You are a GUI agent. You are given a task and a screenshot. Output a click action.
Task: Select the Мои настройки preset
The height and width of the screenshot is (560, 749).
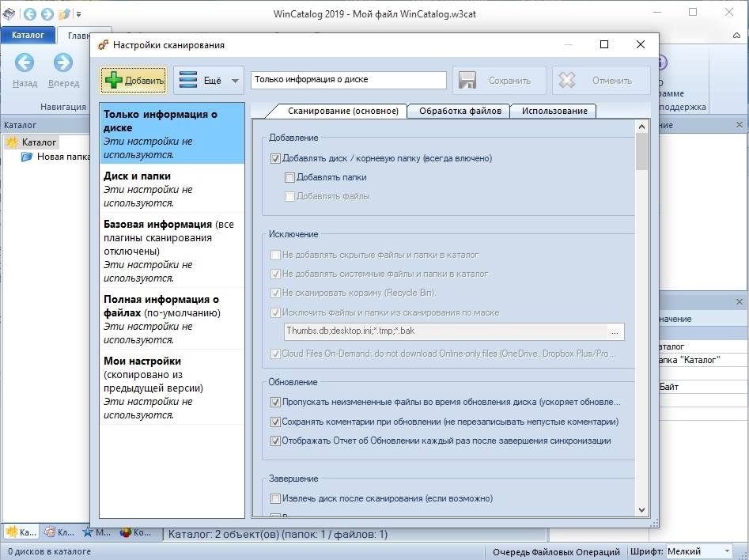pyautogui.click(x=172, y=388)
